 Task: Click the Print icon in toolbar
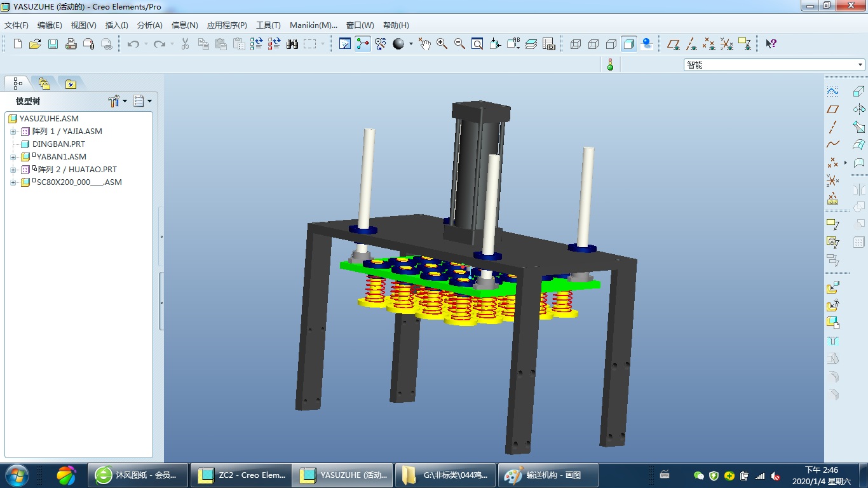coord(71,44)
